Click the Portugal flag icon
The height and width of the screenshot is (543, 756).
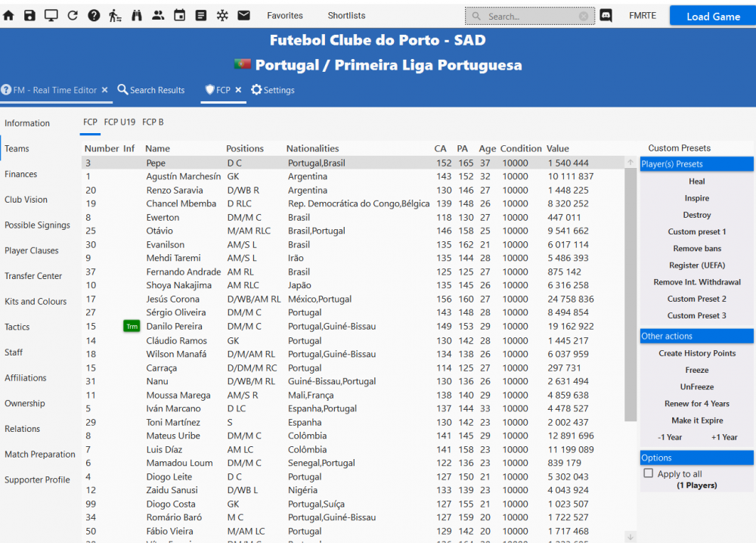(x=243, y=64)
